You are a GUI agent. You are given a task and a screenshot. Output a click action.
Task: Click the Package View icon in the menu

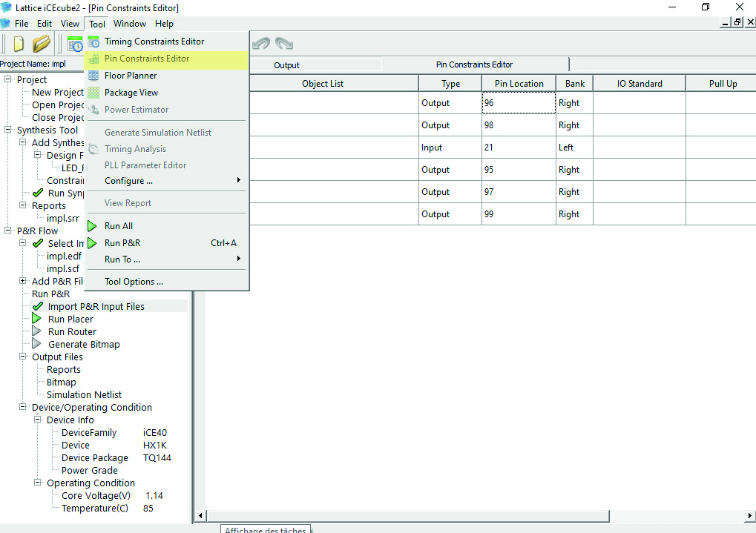pos(93,93)
